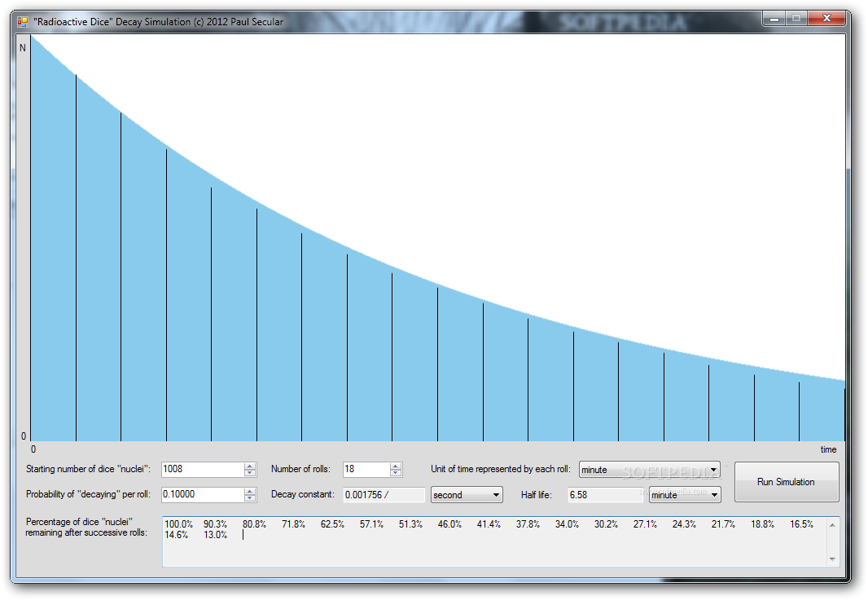Click 'Unit of time represented by each roll:' label

[501, 469]
